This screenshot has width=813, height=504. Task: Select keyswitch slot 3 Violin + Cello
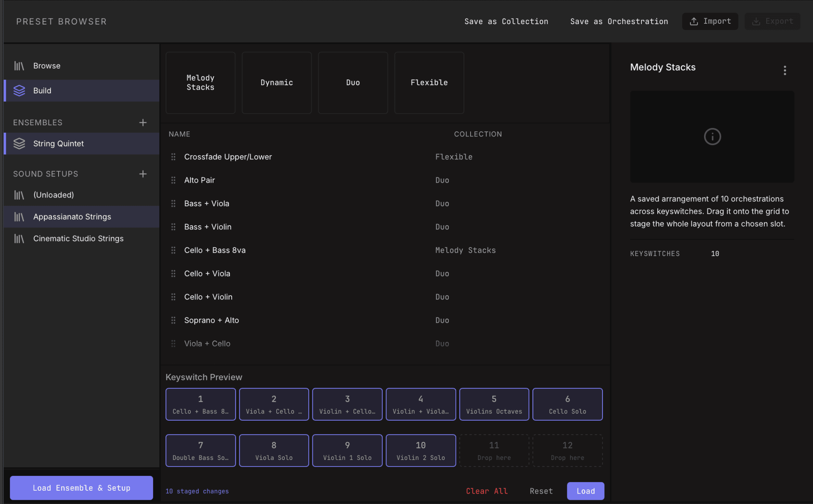[347, 404]
